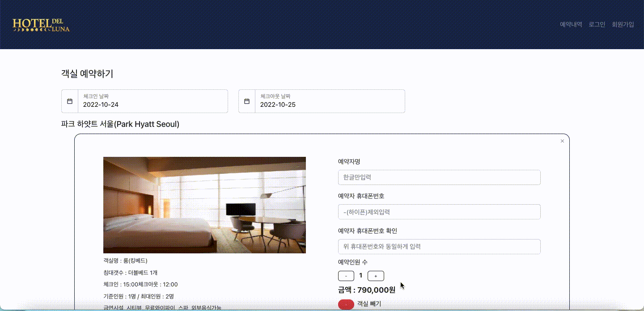Click the 체크인 : 15:00체크아웃 : 12:00 text
The image size is (644, 311).
(140, 285)
